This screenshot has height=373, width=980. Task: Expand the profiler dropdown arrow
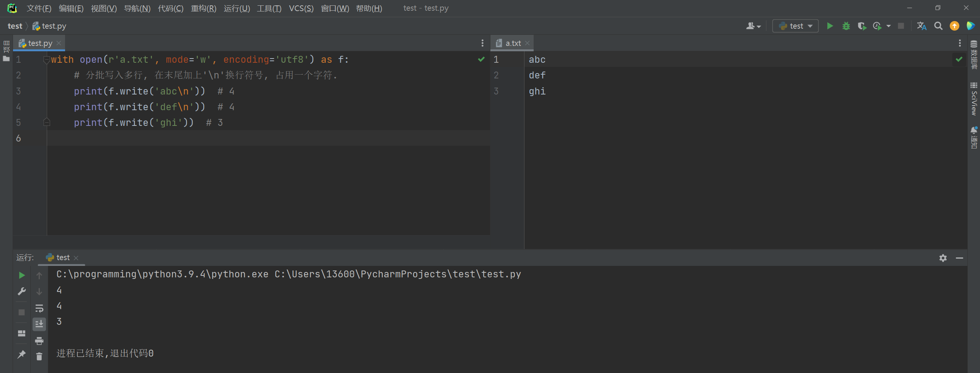point(889,26)
